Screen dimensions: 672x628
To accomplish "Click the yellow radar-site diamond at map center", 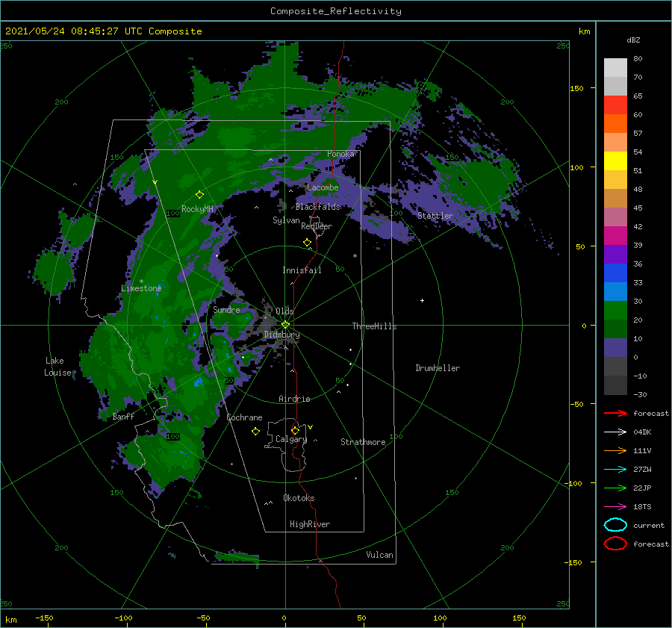I will pyautogui.click(x=285, y=325).
